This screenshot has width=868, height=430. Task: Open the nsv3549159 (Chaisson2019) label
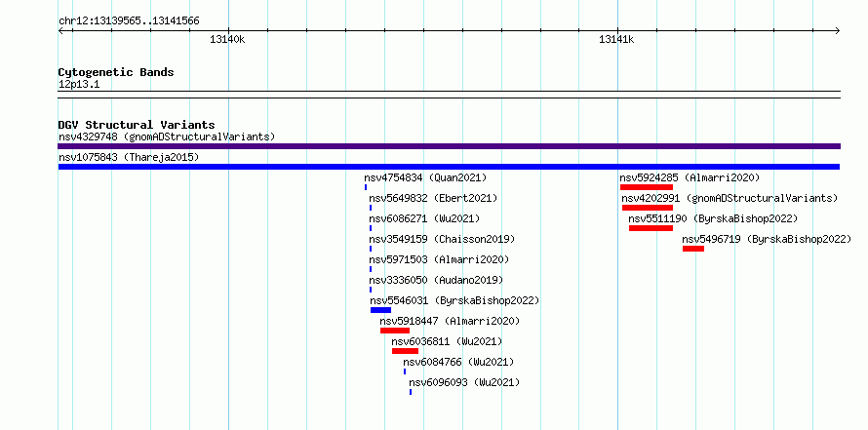point(443,239)
